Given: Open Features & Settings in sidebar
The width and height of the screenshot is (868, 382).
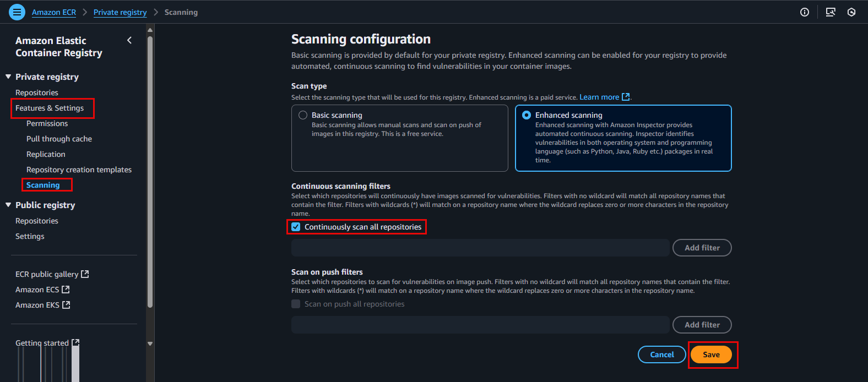Looking at the screenshot, I should point(50,108).
